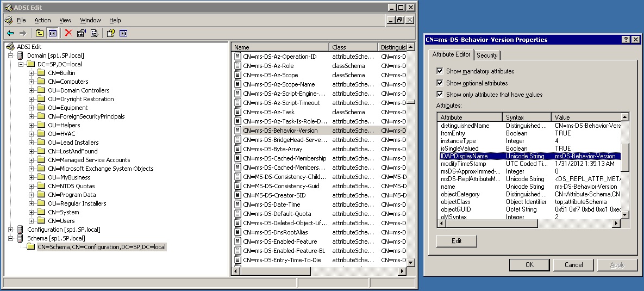Toggle Show optional attributes checkbox
This screenshot has width=644, height=291.
(440, 83)
